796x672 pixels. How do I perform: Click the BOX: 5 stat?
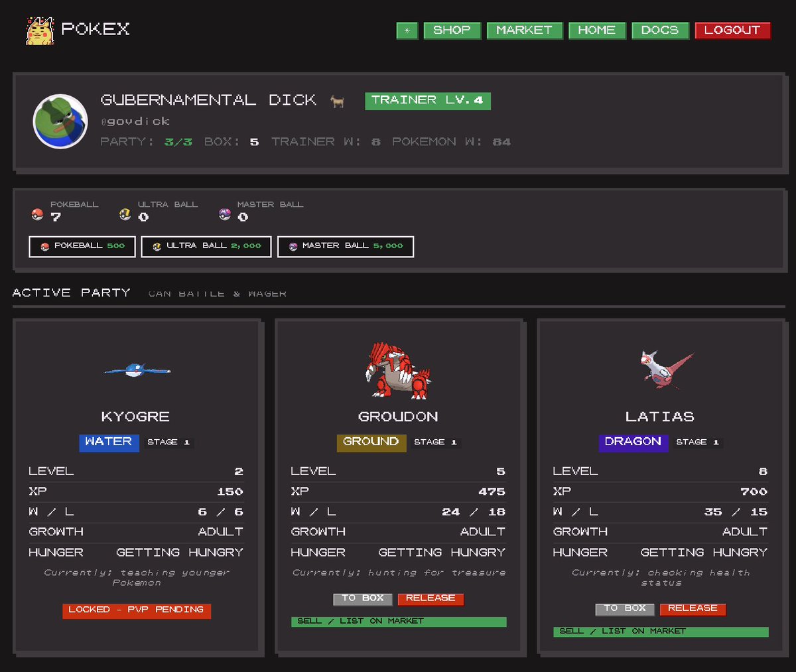point(232,142)
